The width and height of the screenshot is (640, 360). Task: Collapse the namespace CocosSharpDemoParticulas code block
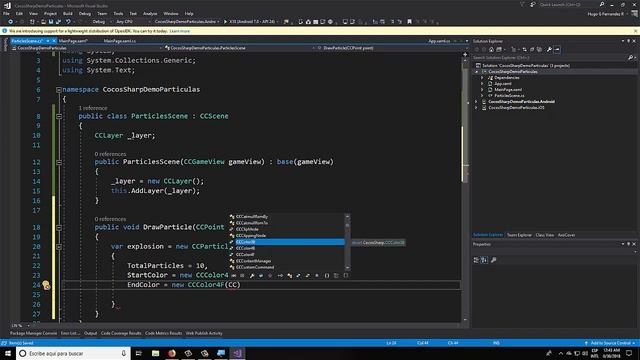59,90
